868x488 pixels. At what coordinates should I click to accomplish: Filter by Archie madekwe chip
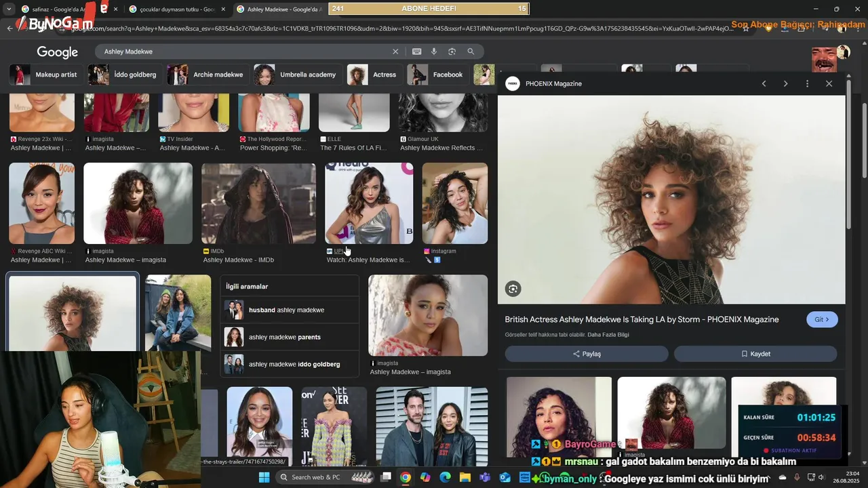coord(208,75)
